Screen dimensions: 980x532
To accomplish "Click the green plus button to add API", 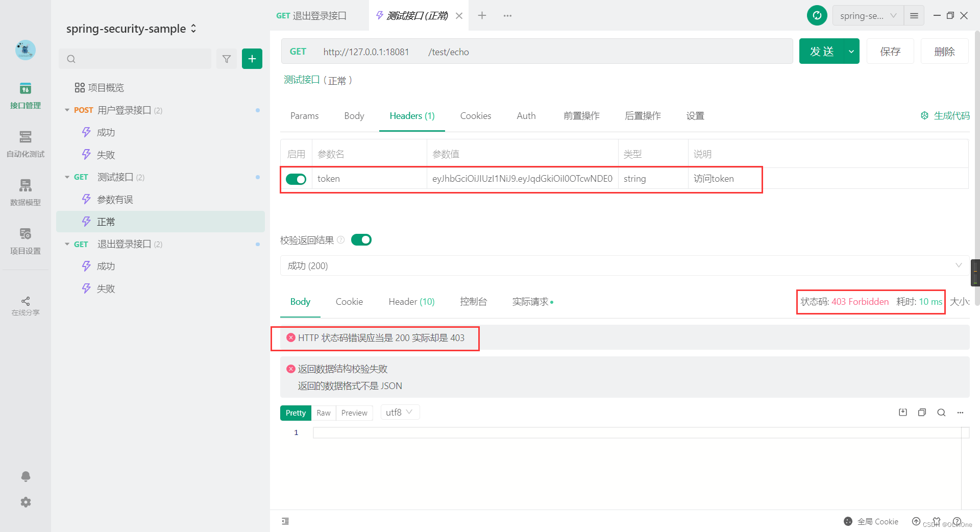I will click(252, 58).
